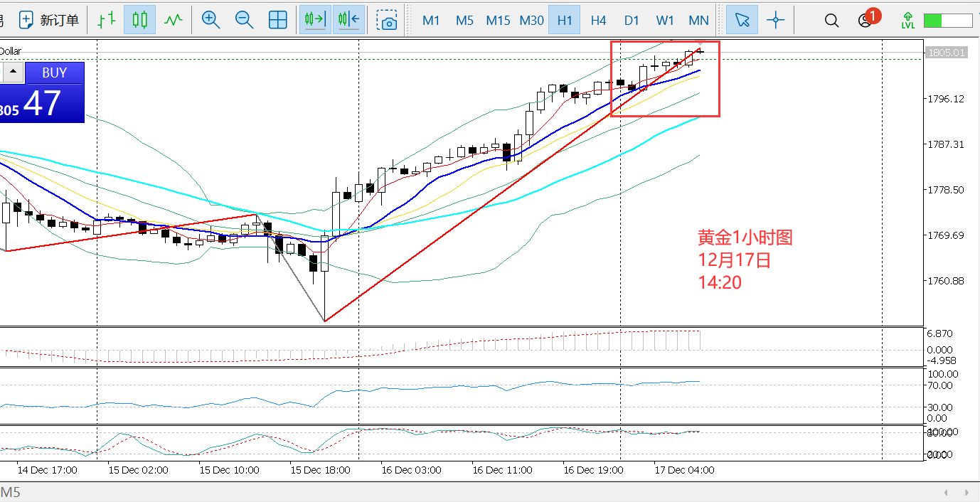Take a chart screenshot with camera icon
Screen dimensions: 980x502
(388, 20)
